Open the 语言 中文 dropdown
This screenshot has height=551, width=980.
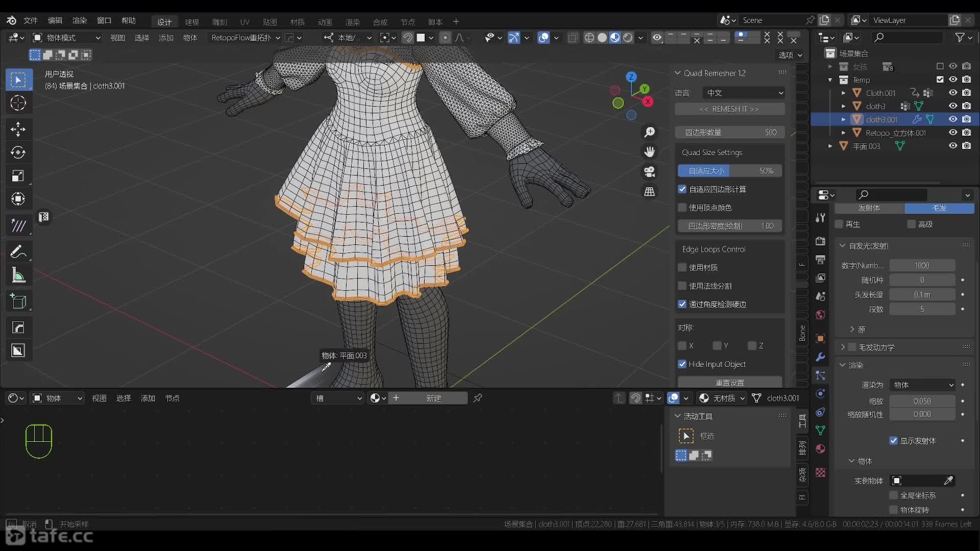[x=744, y=93]
